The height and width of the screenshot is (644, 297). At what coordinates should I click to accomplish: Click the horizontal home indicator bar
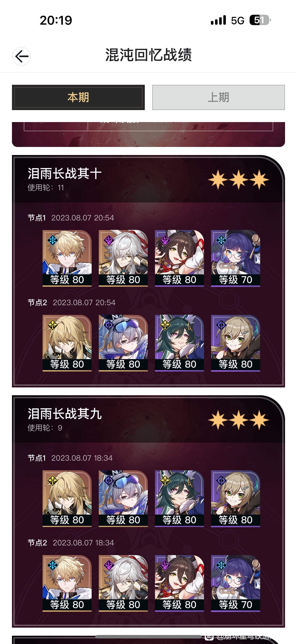tap(148, 636)
